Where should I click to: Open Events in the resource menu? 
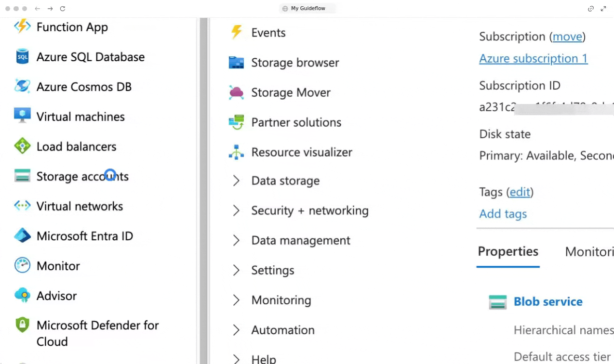[x=268, y=33]
